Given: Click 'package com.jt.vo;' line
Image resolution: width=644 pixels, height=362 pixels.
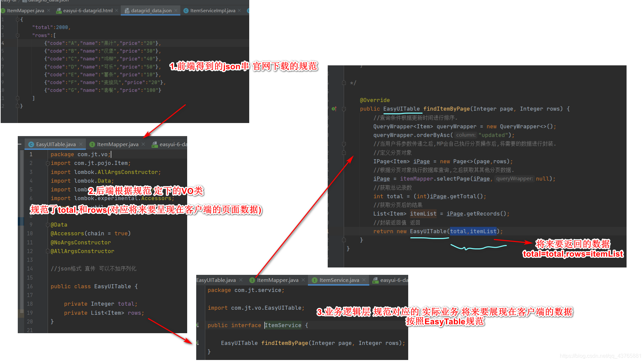Looking at the screenshot, I should click(80, 154).
